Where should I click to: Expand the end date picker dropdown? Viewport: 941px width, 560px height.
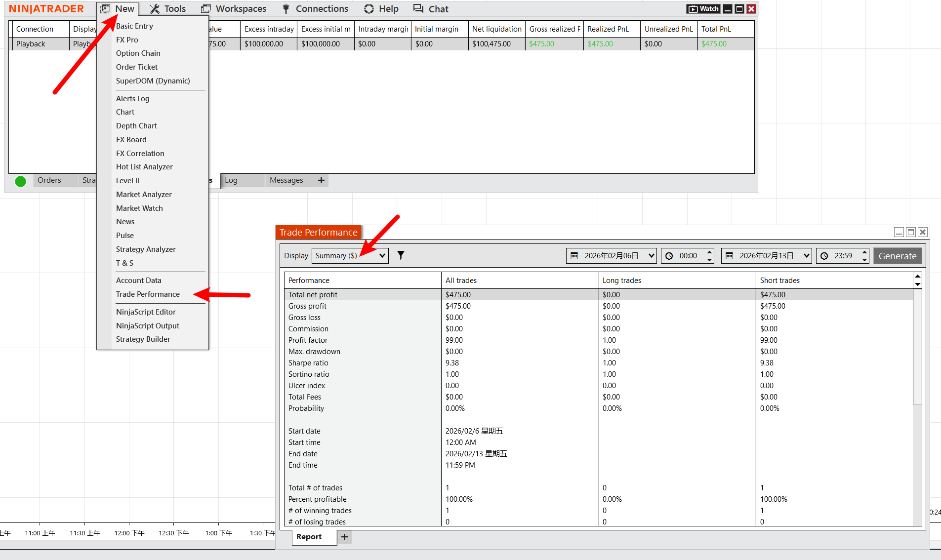(x=806, y=256)
